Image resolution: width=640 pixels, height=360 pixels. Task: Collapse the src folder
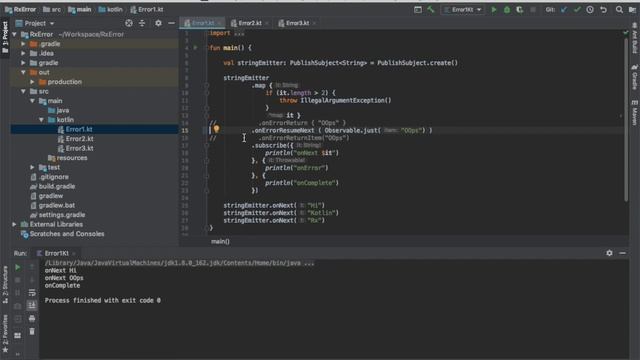pos(23,91)
